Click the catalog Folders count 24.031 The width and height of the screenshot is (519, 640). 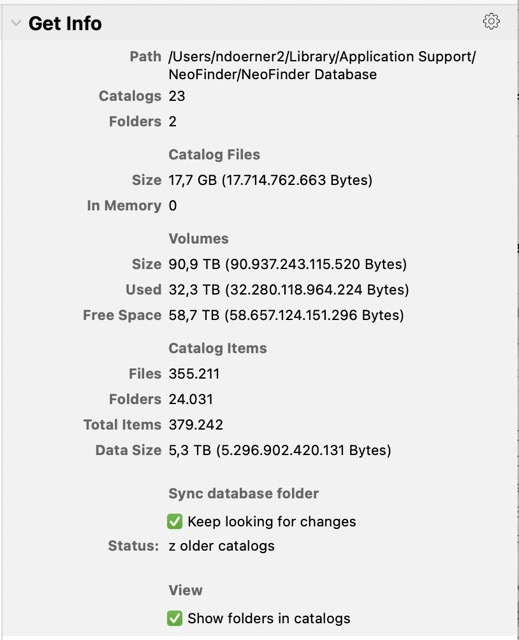[191, 399]
